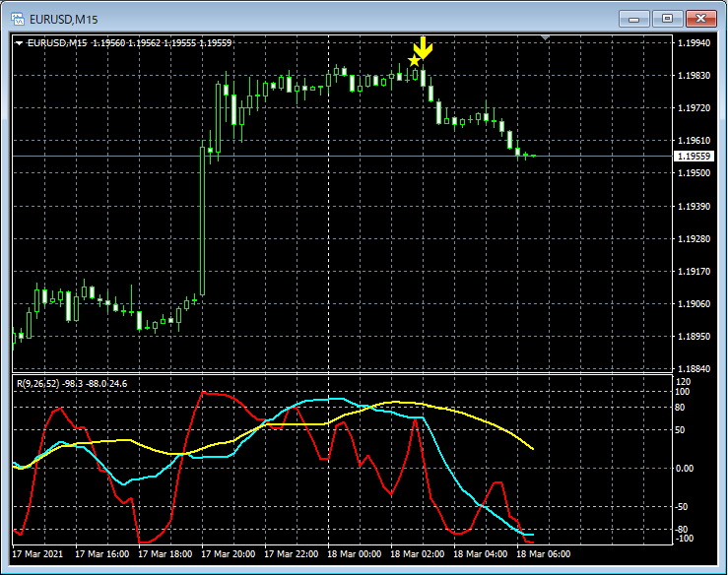Click the 1.19940 price axis label
This screenshot has height=575, width=728.
click(x=694, y=43)
